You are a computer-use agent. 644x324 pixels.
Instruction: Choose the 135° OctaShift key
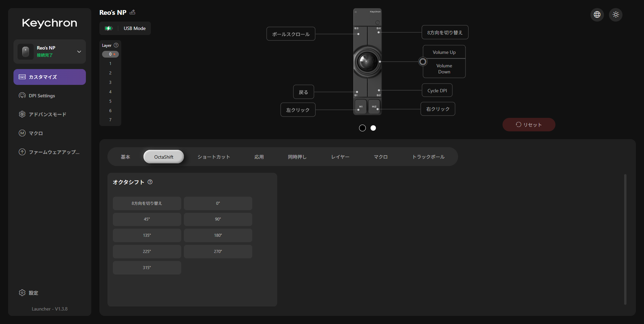tap(147, 235)
